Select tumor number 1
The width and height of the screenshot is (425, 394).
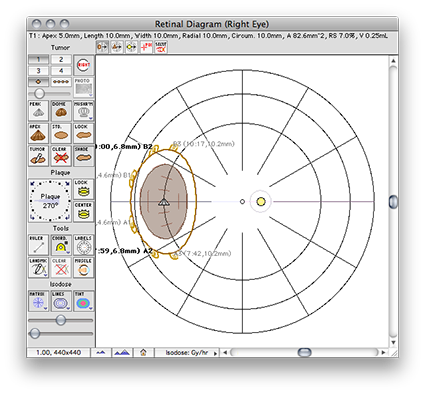pos(38,60)
